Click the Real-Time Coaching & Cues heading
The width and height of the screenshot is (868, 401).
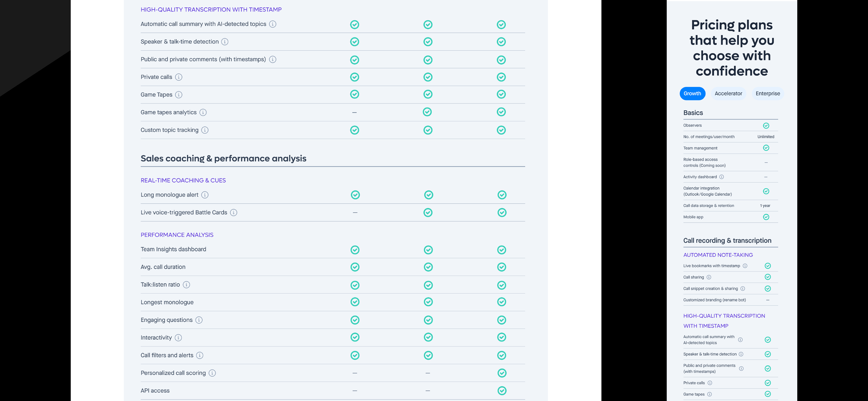[x=183, y=180]
